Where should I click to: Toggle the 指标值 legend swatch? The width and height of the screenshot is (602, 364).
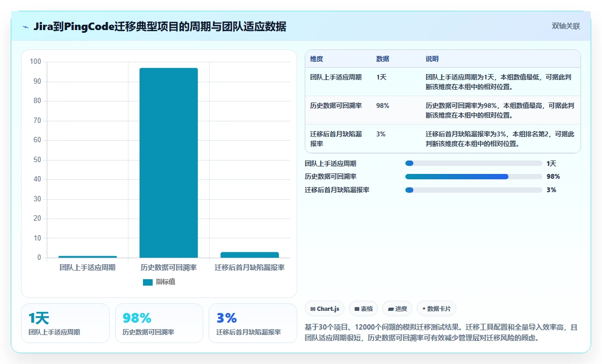(x=148, y=282)
